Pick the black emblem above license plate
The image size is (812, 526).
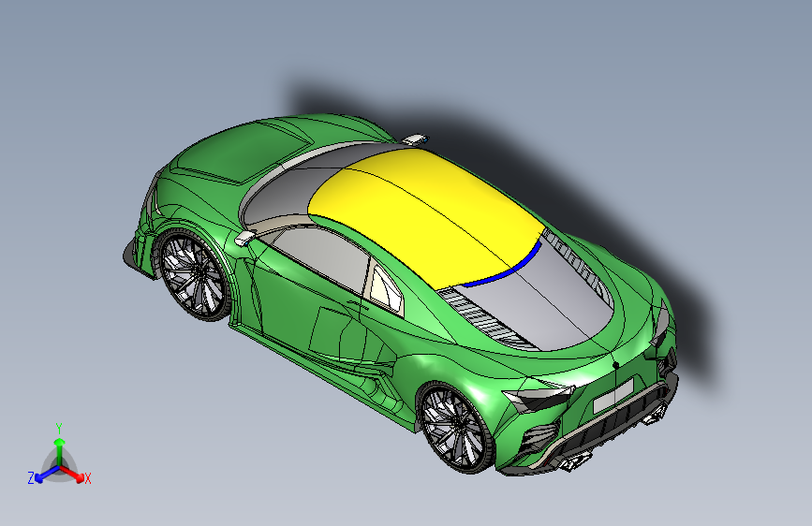point(615,365)
